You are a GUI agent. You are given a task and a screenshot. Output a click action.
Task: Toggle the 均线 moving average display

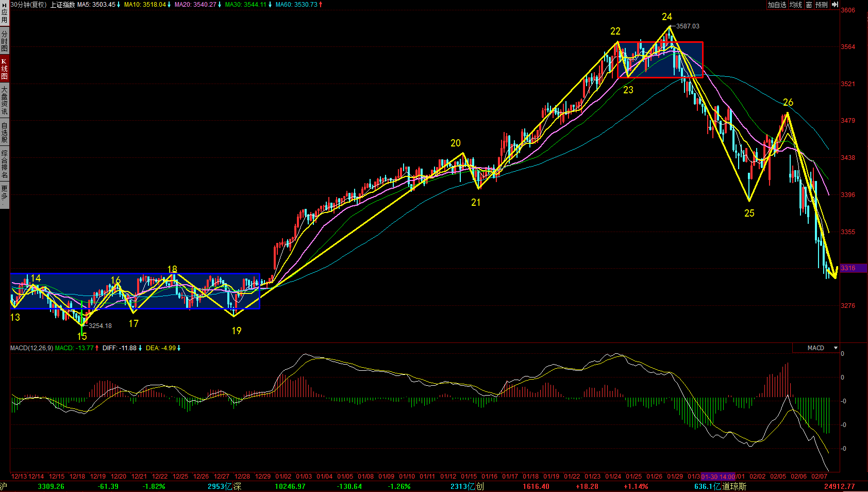796,5
